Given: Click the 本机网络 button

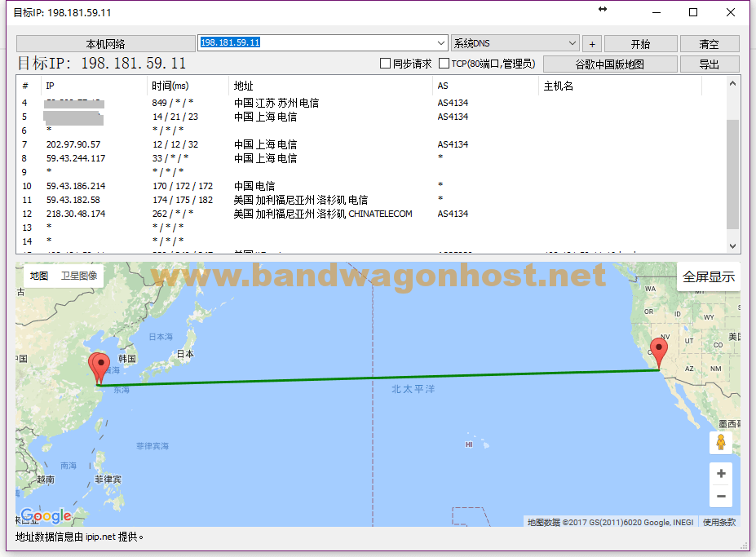Looking at the screenshot, I should (105, 44).
